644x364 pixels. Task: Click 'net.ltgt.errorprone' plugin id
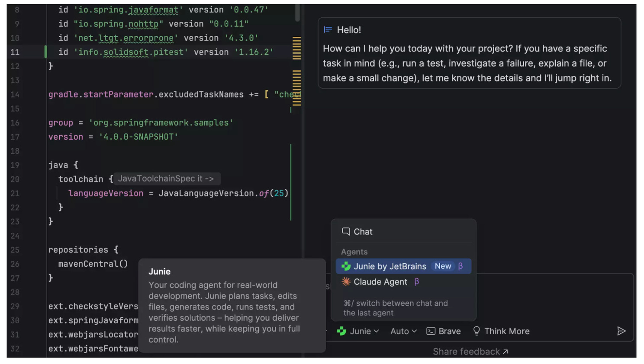(126, 38)
